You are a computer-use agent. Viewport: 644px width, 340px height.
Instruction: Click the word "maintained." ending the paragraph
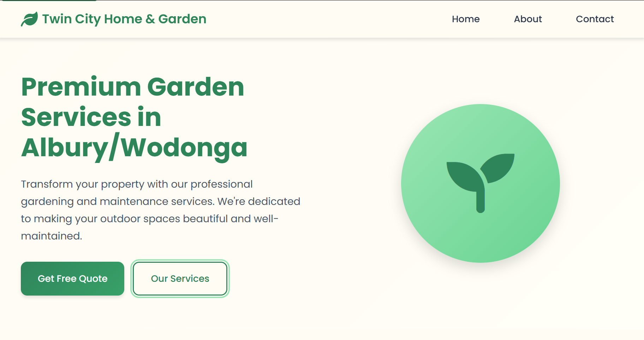[52, 236]
